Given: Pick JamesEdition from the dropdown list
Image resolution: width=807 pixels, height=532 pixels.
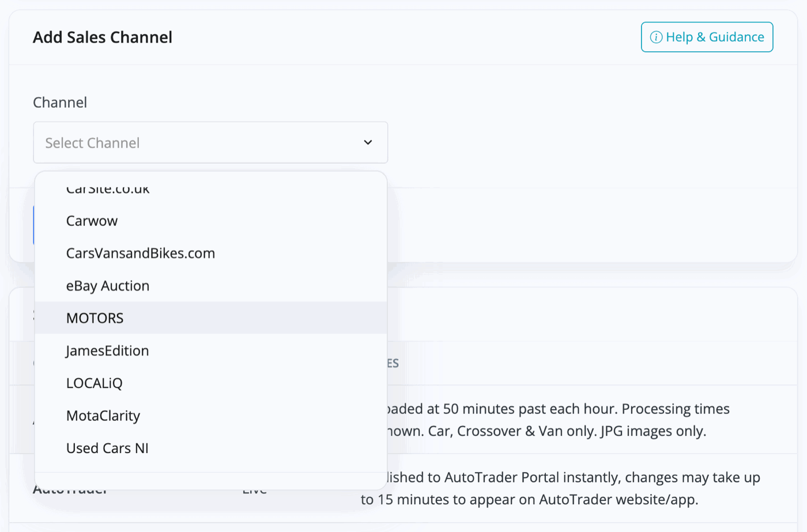Looking at the screenshot, I should point(210,350).
